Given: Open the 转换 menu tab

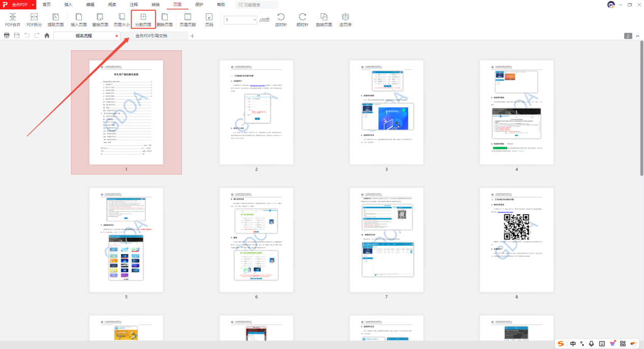Looking at the screenshot, I should (x=156, y=5).
